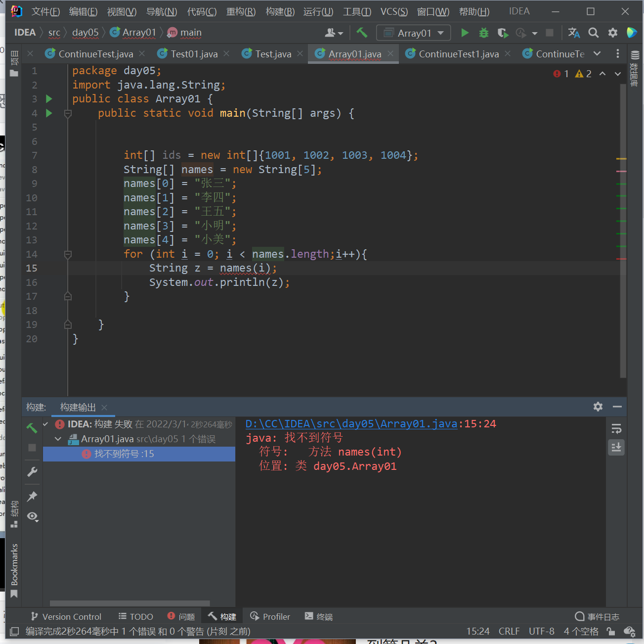Toggle soft-wrap in build output

click(x=616, y=428)
